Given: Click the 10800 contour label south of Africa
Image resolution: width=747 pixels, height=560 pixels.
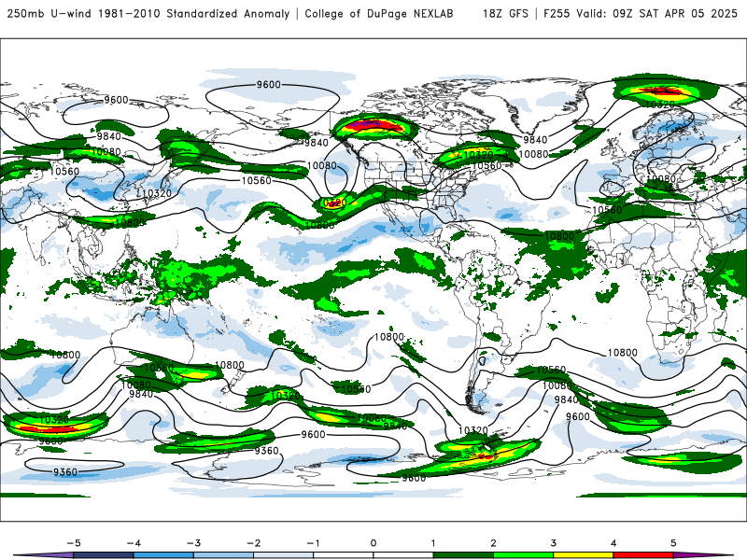Looking at the screenshot, I should [x=622, y=353].
